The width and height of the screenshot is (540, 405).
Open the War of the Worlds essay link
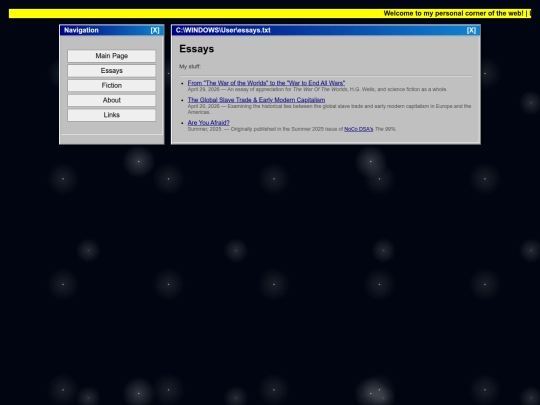pos(266,83)
